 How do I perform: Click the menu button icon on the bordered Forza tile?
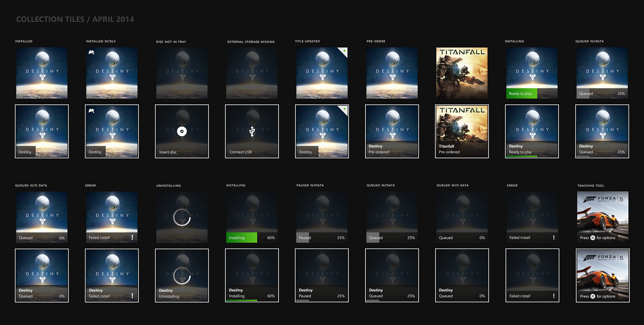point(593,296)
